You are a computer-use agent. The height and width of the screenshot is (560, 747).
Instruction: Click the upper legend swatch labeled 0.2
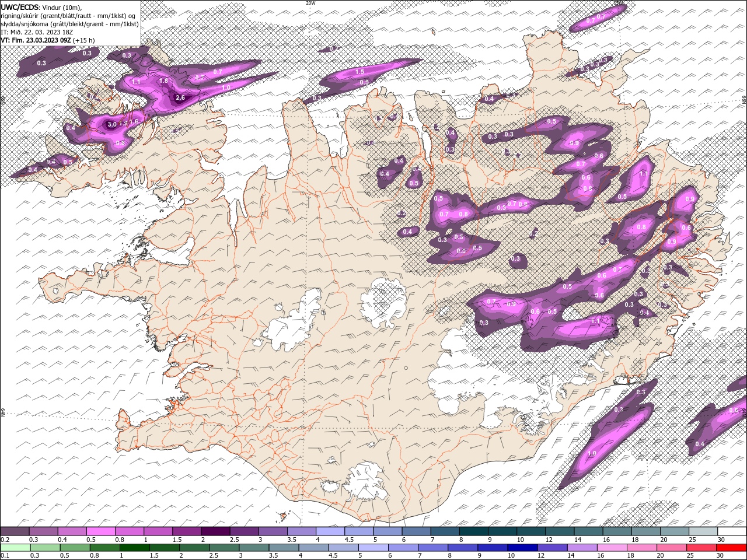(x=15, y=531)
